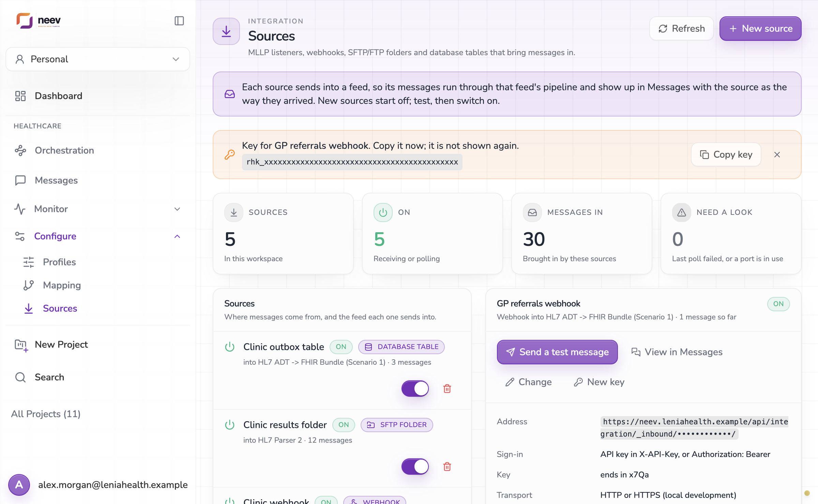Click the key icon in the orange banner
The image size is (818, 504).
(230, 155)
